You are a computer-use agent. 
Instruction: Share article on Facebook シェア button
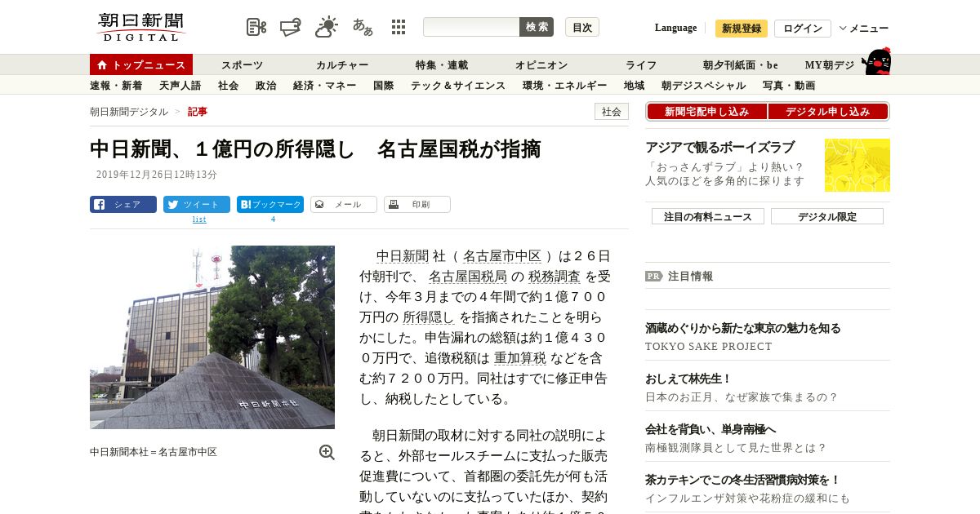point(123,205)
